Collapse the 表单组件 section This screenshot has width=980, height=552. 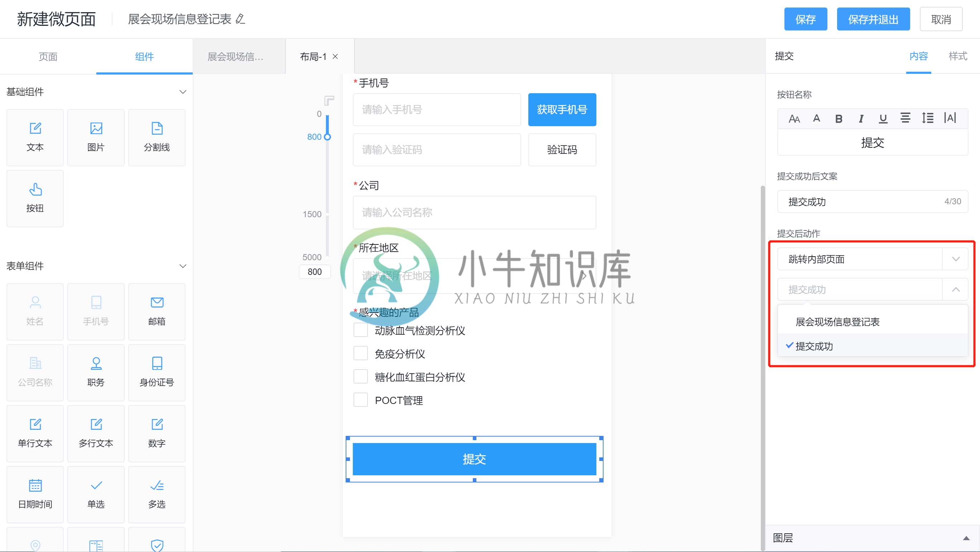[183, 266]
